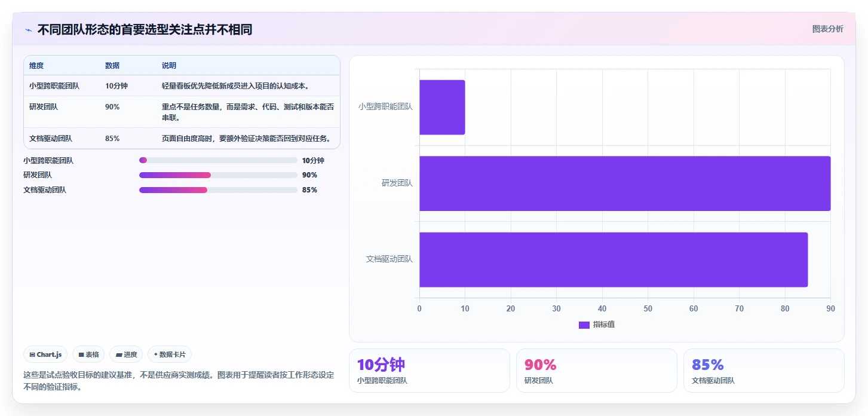Click the 50 x-axis tick label
Image resolution: width=868 pixels, height=416 pixels.
click(x=648, y=308)
